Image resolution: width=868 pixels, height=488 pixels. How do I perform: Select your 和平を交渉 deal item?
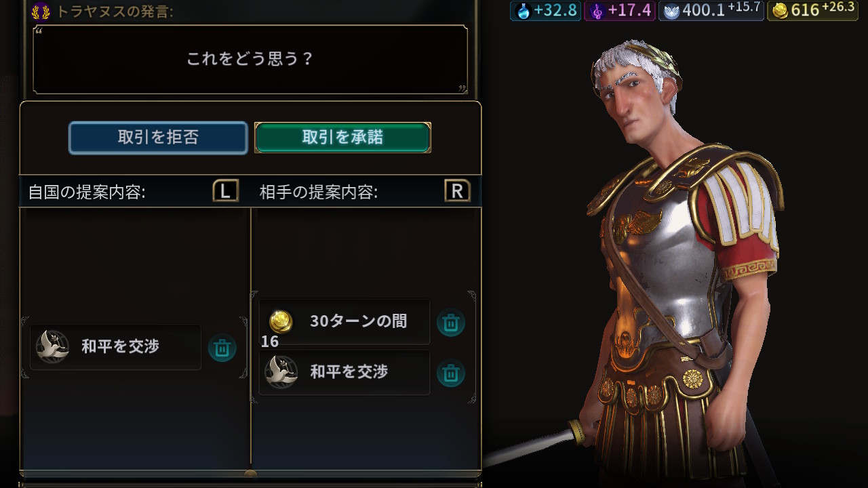(x=116, y=347)
